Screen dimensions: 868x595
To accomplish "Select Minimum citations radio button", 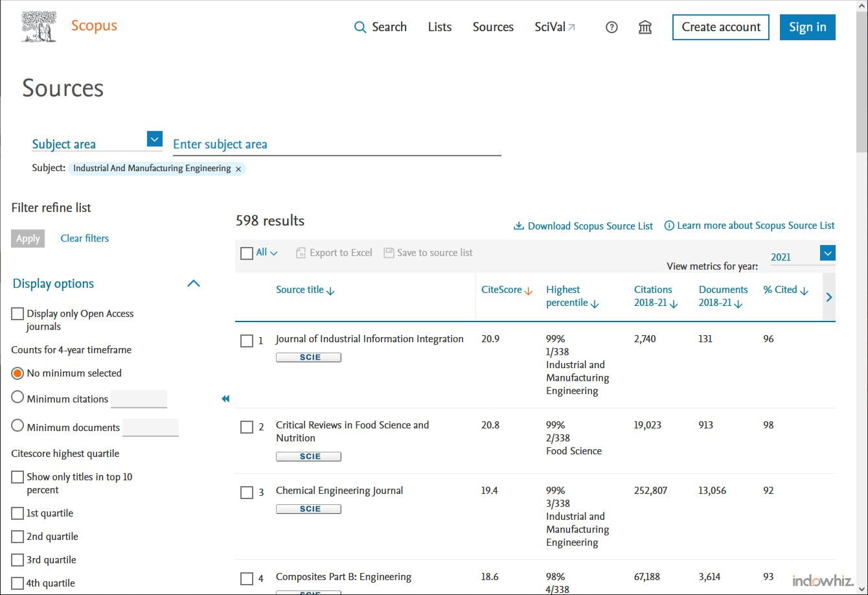I will click(x=17, y=397).
